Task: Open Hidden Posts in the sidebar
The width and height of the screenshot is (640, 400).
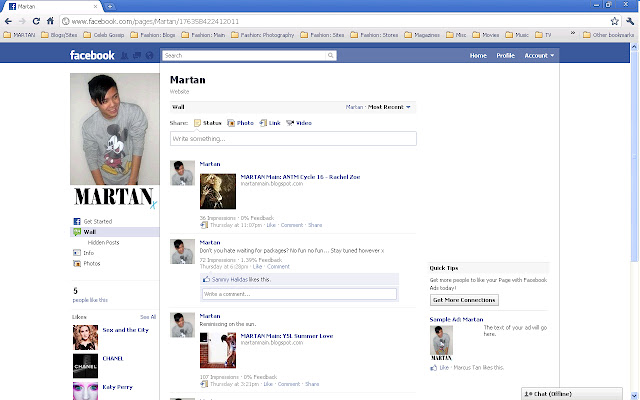Action: coord(103,242)
